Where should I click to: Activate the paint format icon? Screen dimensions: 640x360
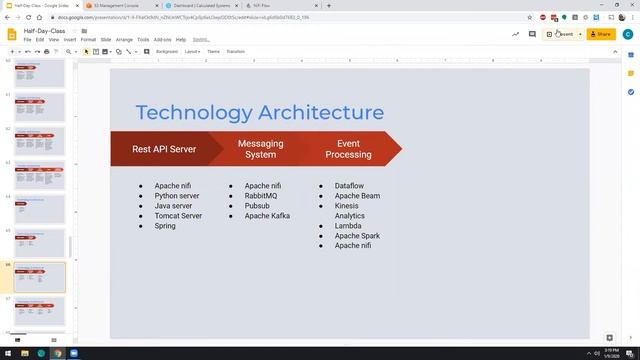(56, 52)
